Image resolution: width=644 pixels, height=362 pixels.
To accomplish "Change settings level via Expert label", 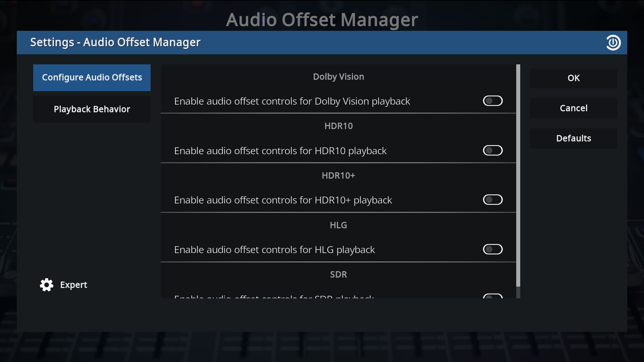I will [73, 285].
